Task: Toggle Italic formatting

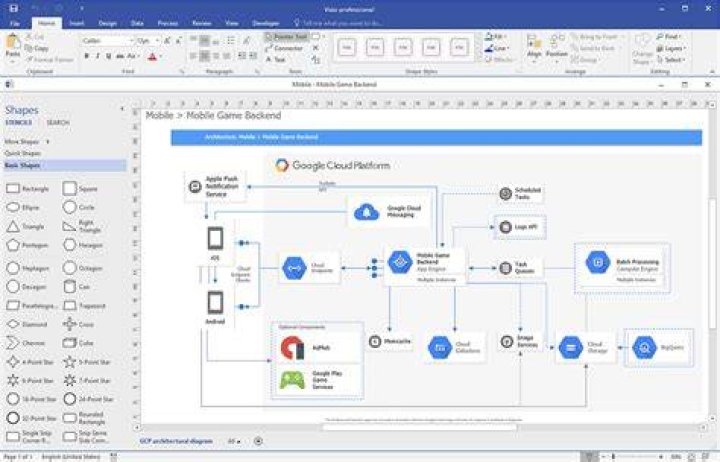Action: pyautogui.click(x=97, y=56)
